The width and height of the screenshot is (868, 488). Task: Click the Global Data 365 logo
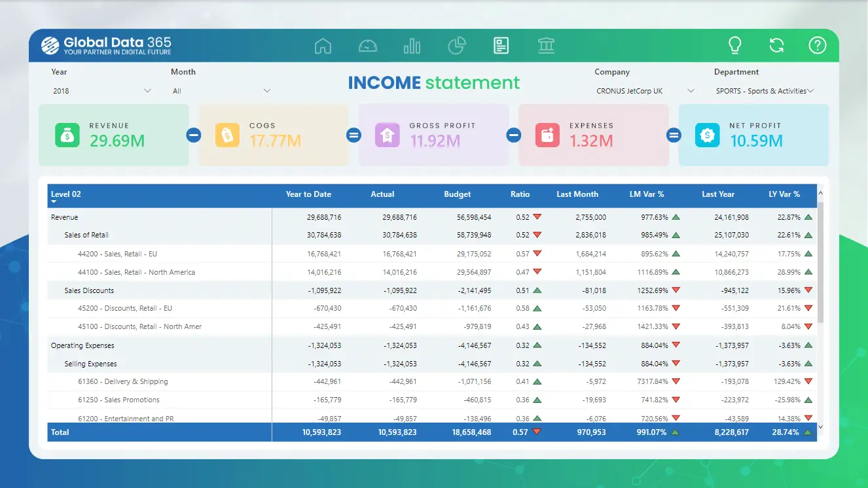pos(106,45)
